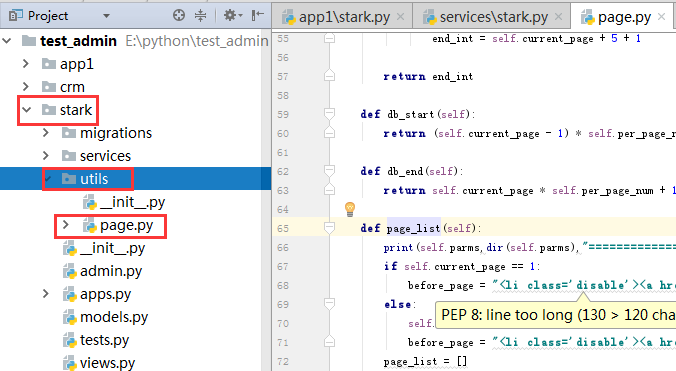Toggle fold marker at else on line 69
The width and height of the screenshot is (676, 371).
pos(329,304)
